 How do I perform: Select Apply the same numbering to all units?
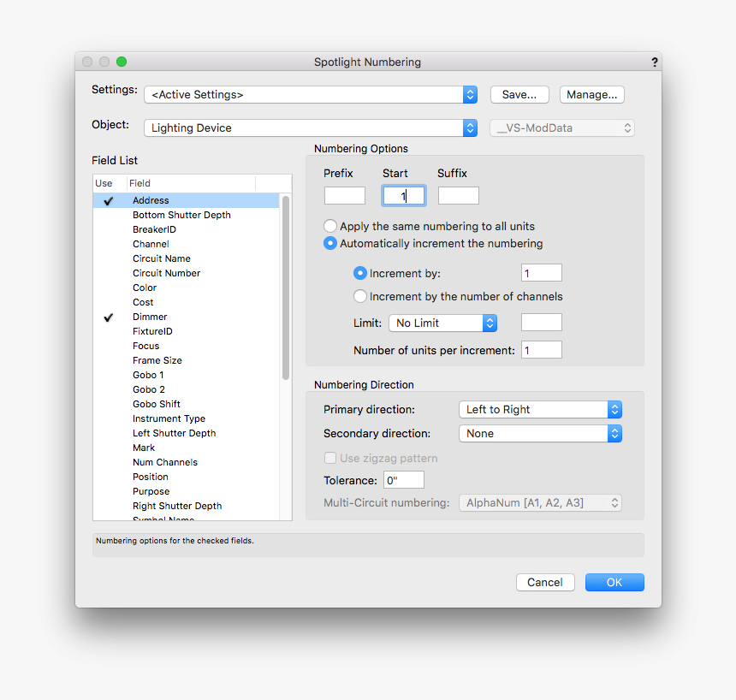[x=330, y=226]
